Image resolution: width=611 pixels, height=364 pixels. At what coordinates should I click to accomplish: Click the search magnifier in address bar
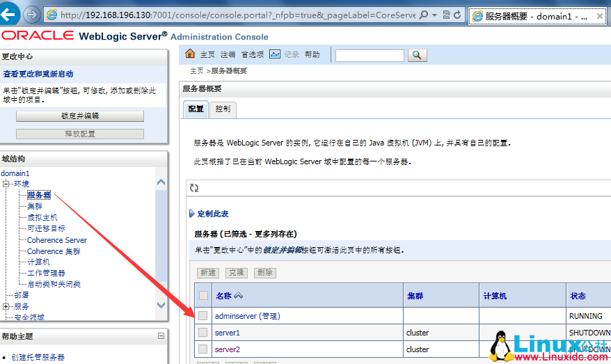(424, 15)
